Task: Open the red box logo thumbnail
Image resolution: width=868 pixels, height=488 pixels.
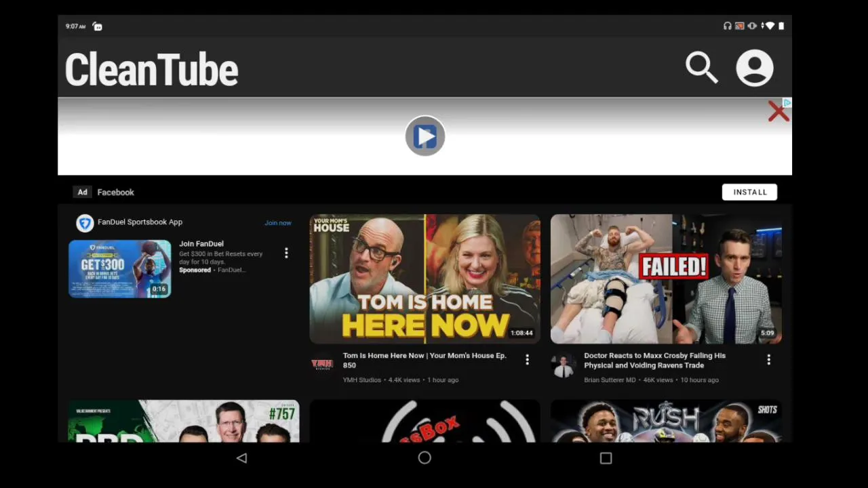Action: [425, 421]
